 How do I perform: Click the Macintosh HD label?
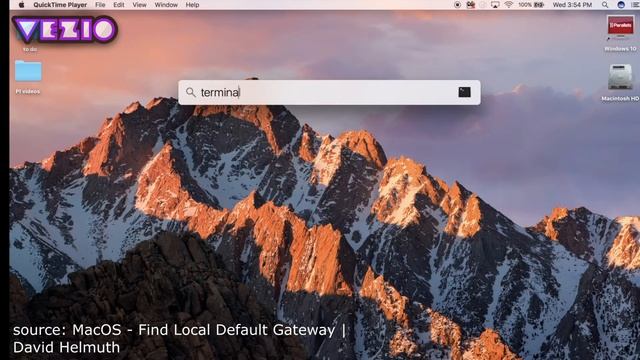[x=620, y=98]
